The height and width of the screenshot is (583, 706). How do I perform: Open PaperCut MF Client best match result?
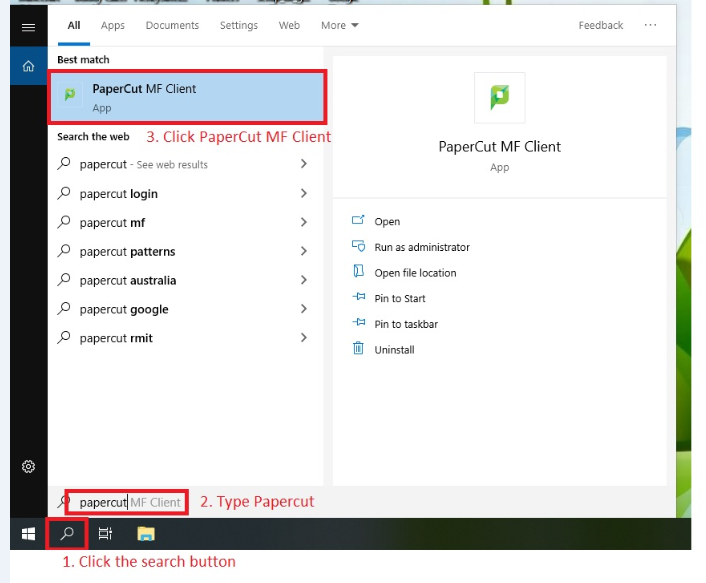(187, 97)
